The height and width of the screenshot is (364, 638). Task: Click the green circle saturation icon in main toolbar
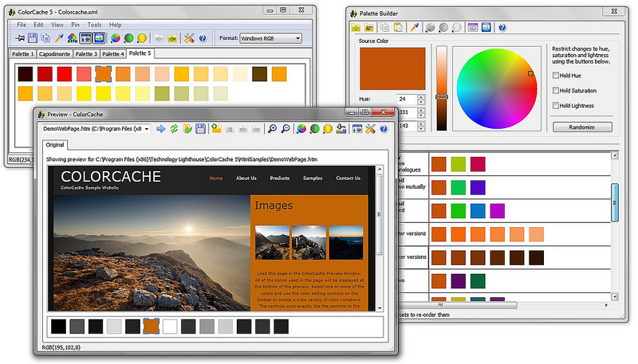coord(128,38)
